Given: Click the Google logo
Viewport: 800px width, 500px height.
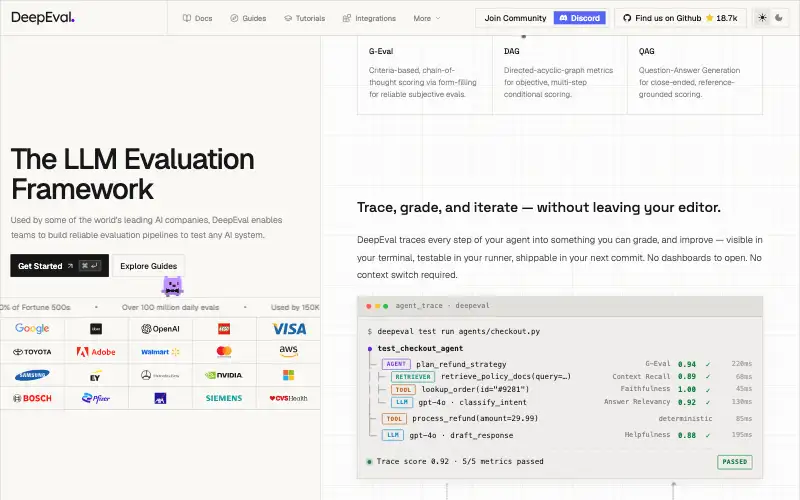Looking at the screenshot, I should tap(32, 329).
